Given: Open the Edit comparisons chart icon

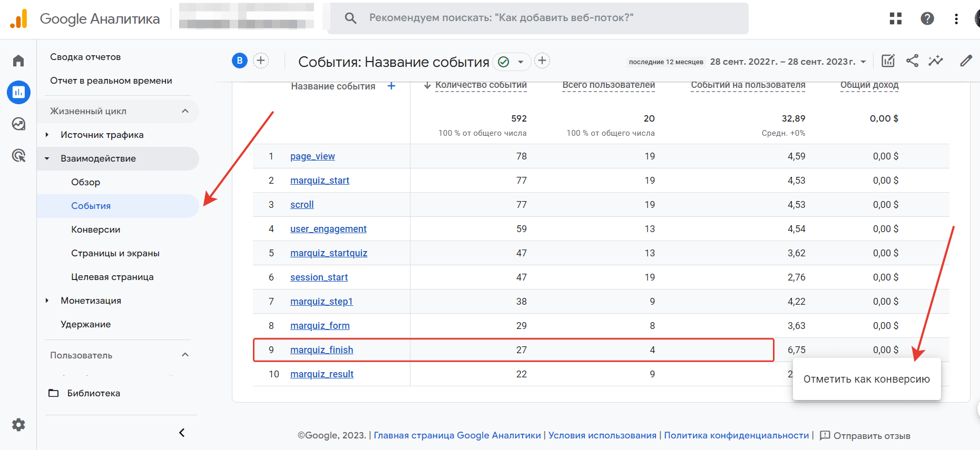Looking at the screenshot, I should [888, 61].
